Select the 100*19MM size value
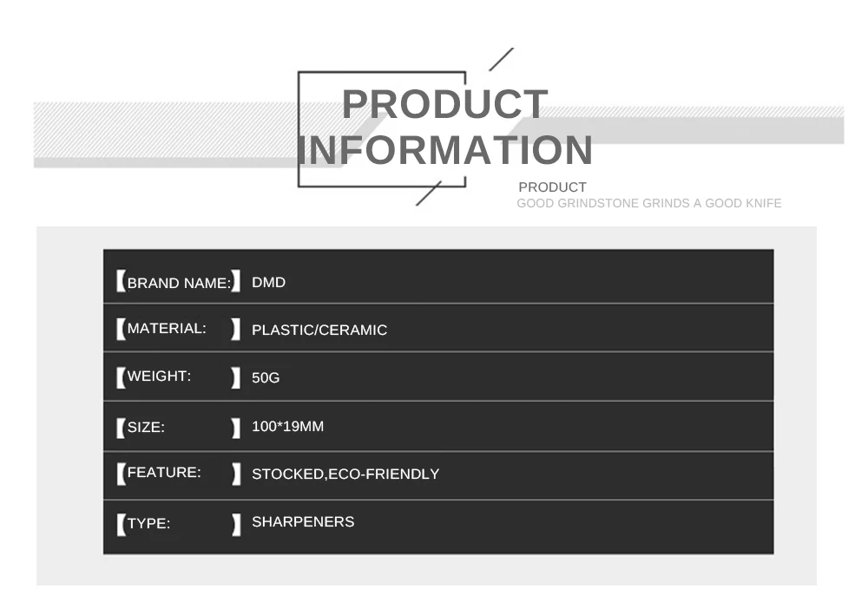This screenshot has width=868, height=589. click(287, 427)
